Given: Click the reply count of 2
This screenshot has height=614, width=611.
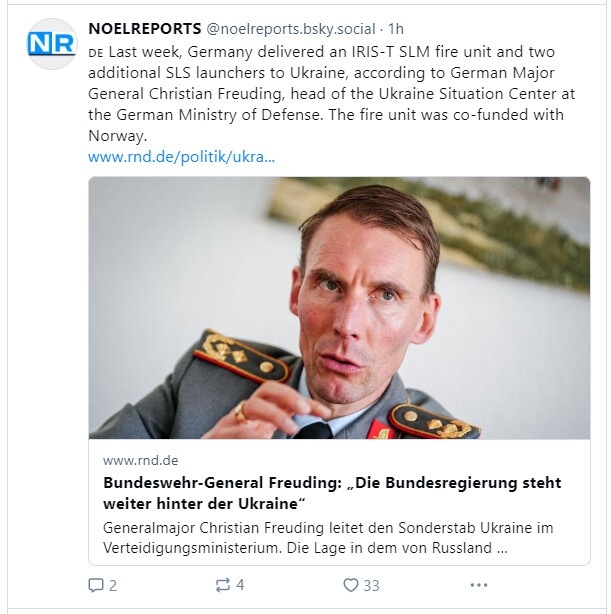Looking at the screenshot, I should (x=113, y=585).
